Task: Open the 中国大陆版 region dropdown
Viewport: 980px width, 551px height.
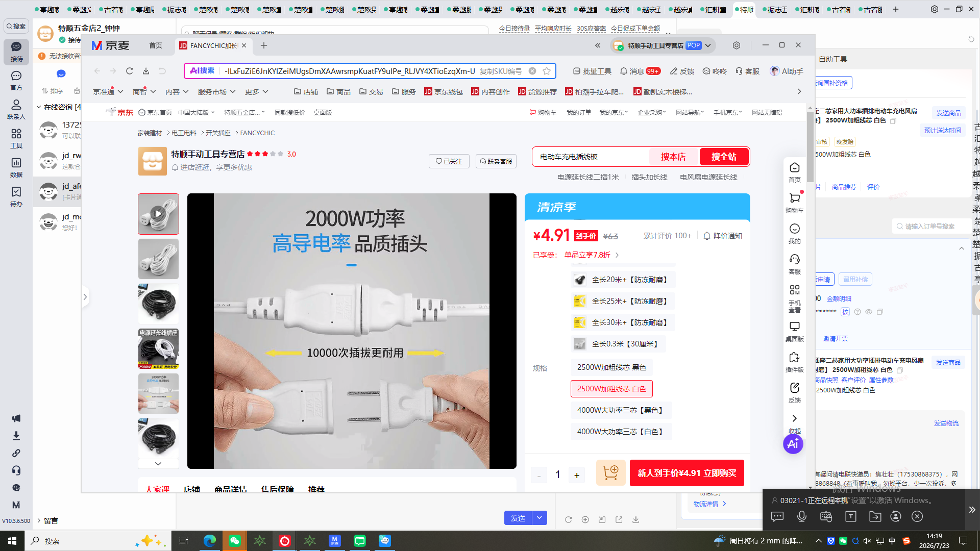Action: 197,112
